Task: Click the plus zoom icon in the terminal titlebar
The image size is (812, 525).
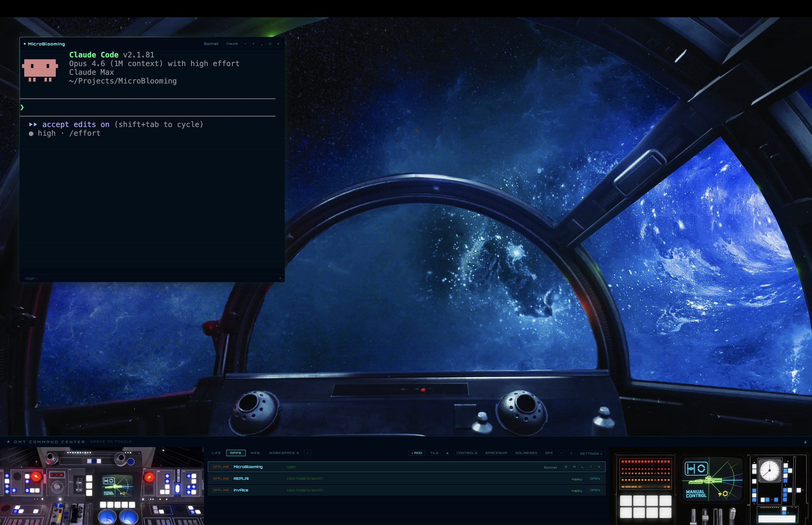Action: coord(254,44)
